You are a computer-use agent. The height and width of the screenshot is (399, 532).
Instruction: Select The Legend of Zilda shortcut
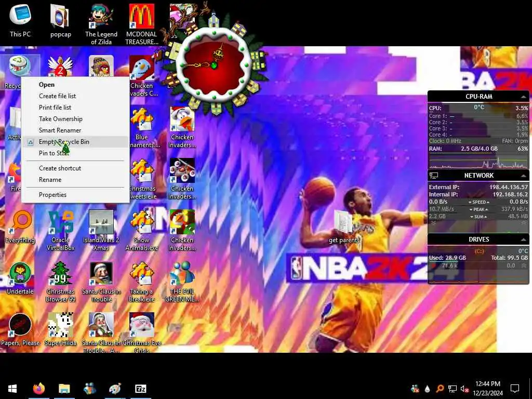(101, 24)
